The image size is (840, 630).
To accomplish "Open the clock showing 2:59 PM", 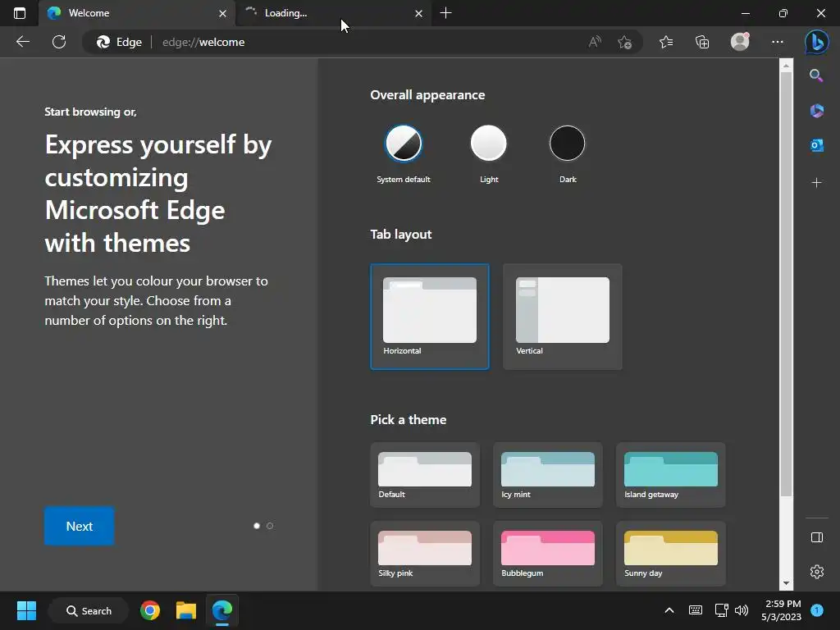I will click(781, 610).
